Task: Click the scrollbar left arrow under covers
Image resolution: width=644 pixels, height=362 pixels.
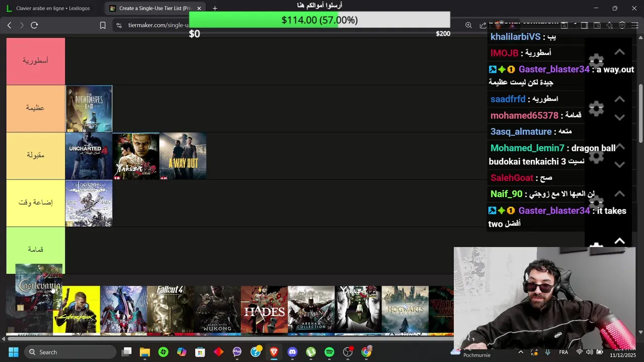Action: click(x=4, y=339)
